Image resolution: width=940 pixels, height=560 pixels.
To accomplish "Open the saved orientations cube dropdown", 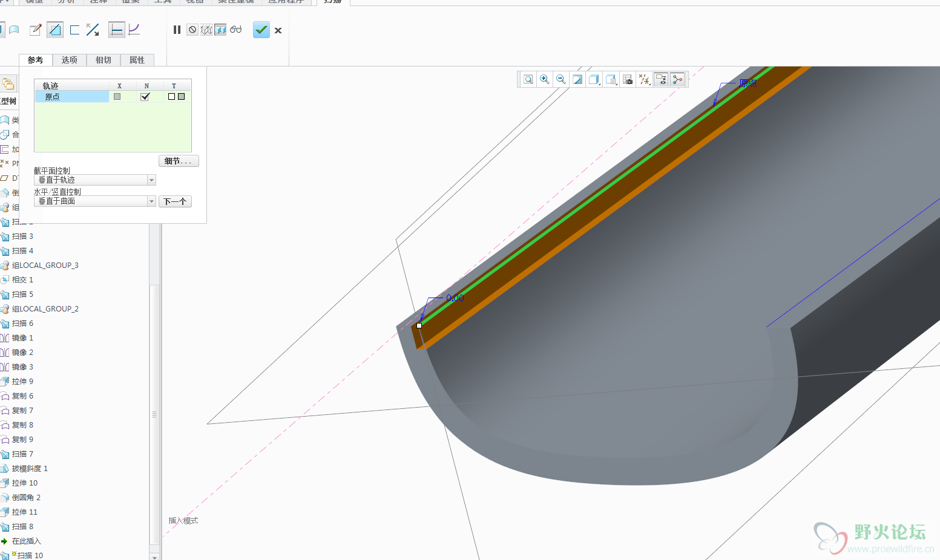I will click(611, 79).
